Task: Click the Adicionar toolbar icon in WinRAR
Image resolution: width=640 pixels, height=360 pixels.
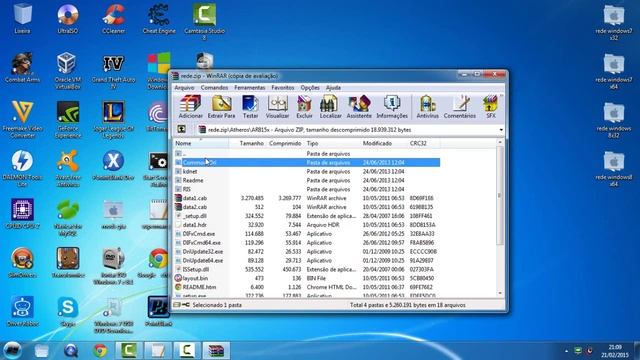Action: click(x=191, y=107)
